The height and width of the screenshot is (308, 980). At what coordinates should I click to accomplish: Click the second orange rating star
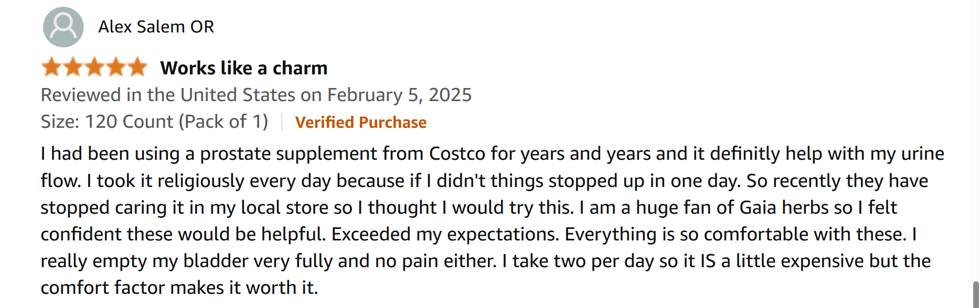tap(73, 67)
